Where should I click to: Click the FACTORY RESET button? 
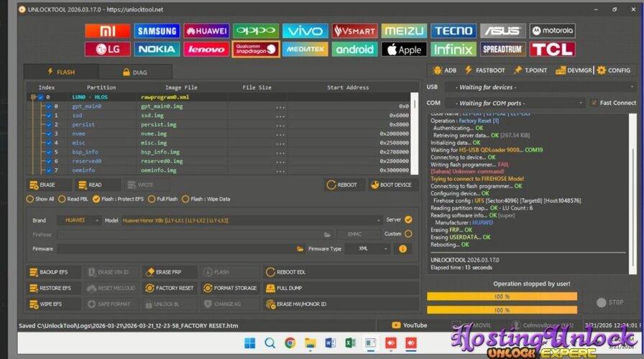tap(170, 288)
